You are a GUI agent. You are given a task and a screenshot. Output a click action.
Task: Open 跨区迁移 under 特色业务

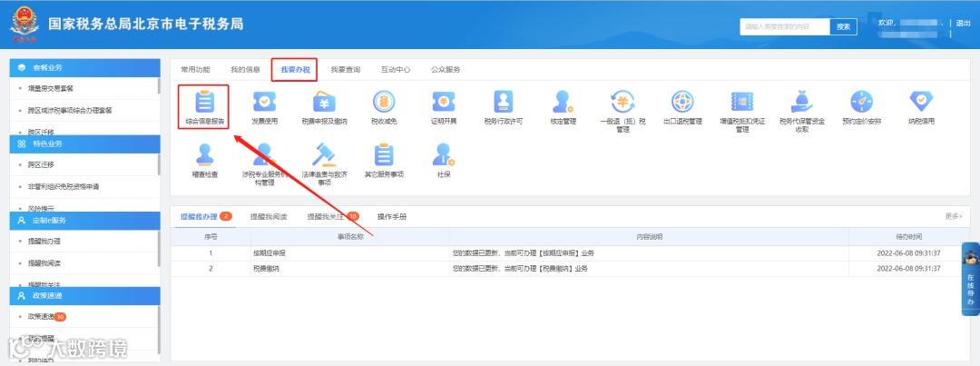point(41,164)
